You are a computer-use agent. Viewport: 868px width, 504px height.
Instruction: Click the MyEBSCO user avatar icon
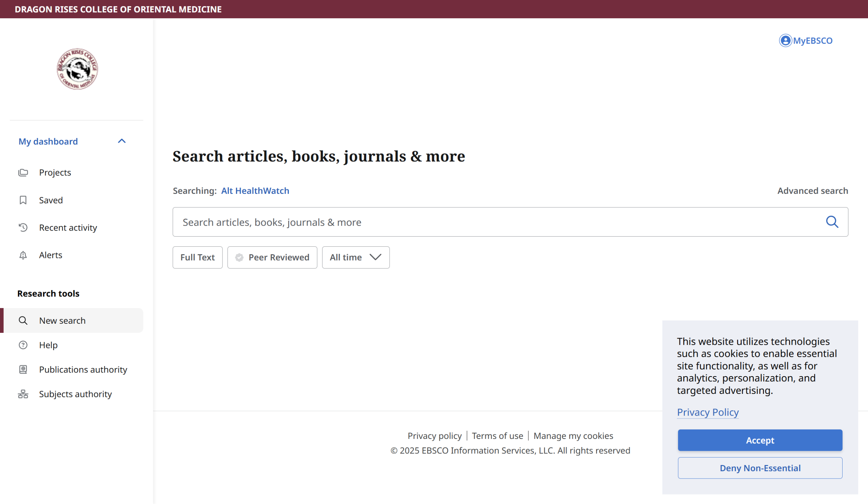click(785, 41)
